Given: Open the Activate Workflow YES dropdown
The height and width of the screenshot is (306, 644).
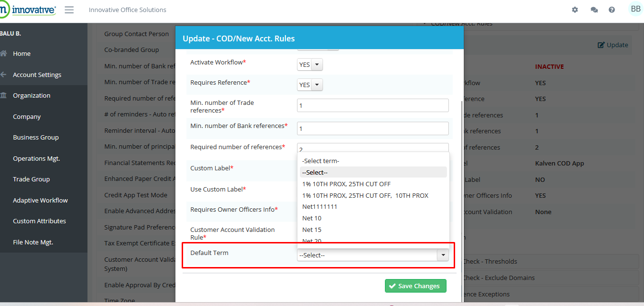Looking at the screenshot, I should [x=310, y=64].
